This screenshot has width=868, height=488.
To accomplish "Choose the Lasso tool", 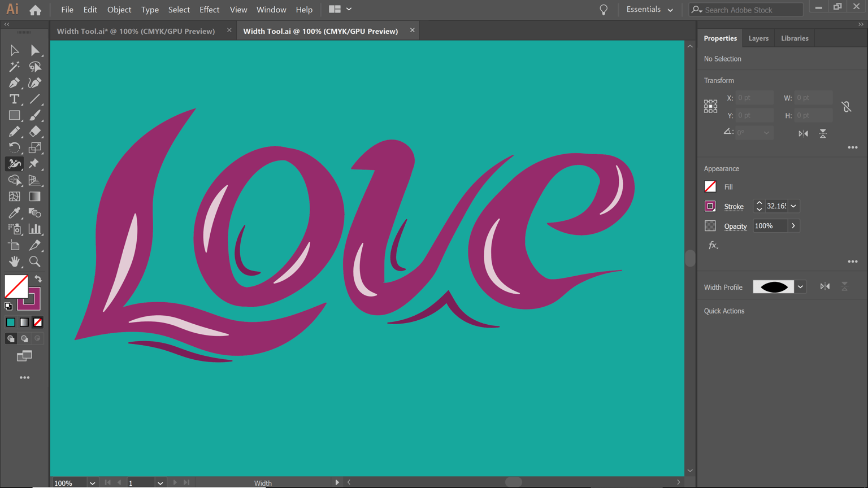I will tap(35, 67).
